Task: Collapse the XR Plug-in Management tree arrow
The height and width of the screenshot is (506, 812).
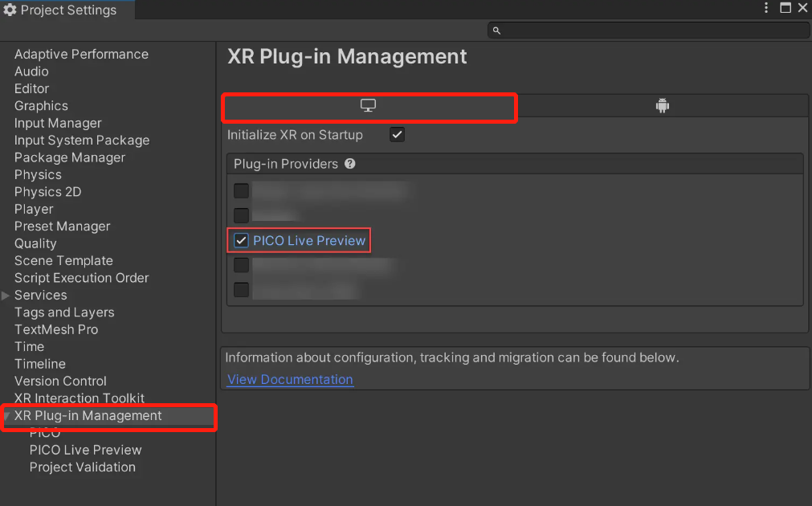Action: click(6, 416)
